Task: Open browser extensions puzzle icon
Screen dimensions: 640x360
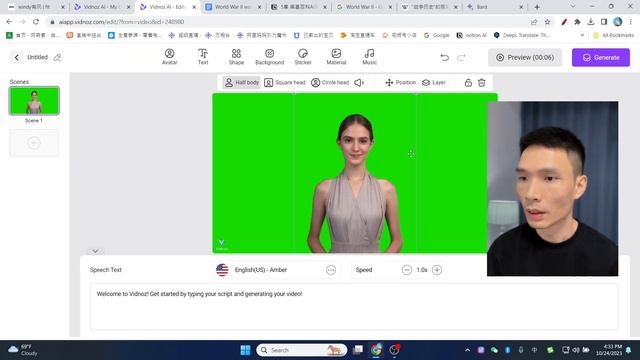Action: pyautogui.click(x=577, y=22)
